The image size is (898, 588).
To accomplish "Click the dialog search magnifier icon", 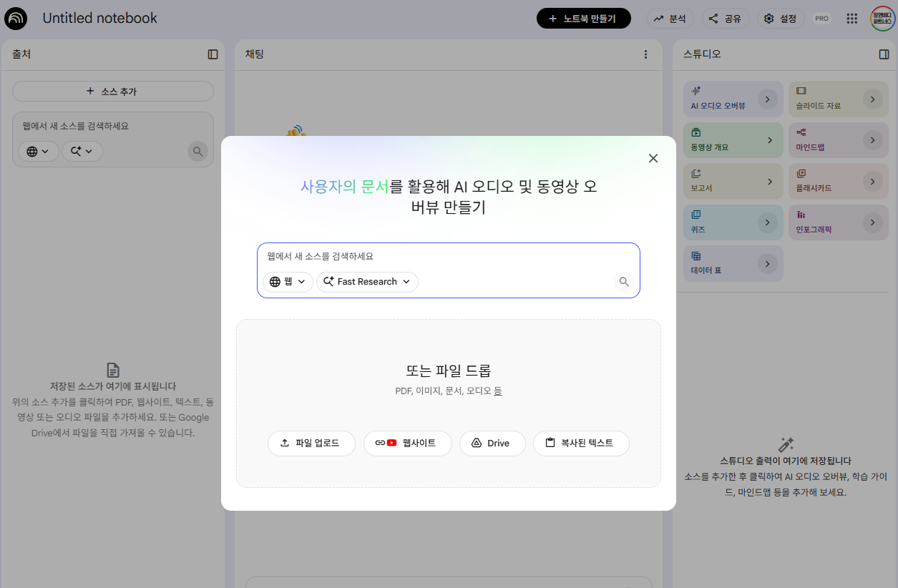I will 624,282.
